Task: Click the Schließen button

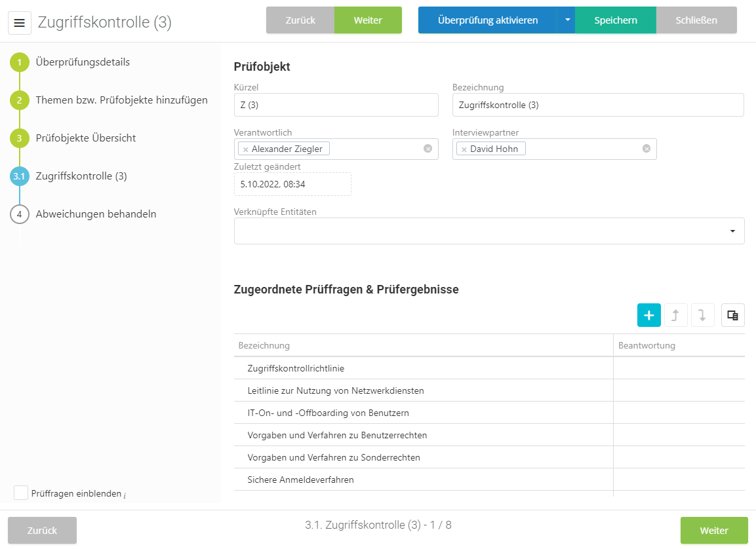Action: coord(696,20)
